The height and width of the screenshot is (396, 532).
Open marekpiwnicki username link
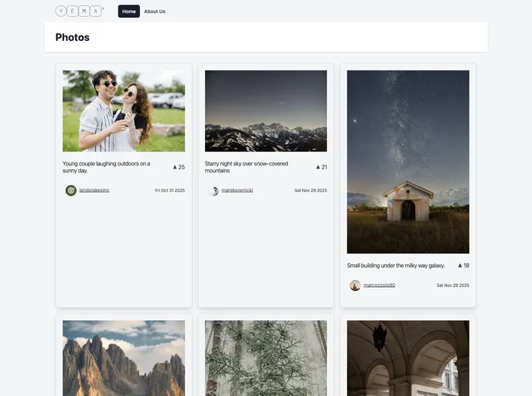(x=237, y=190)
